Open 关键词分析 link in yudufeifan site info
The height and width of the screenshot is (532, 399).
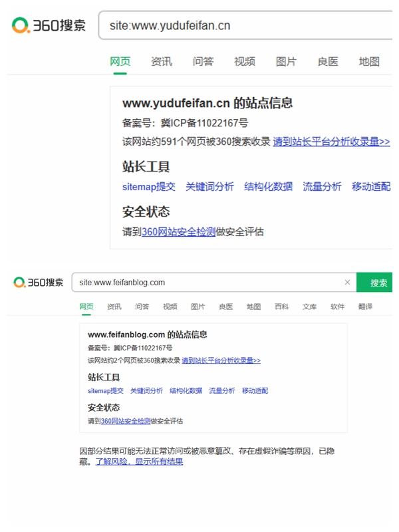[x=209, y=187]
